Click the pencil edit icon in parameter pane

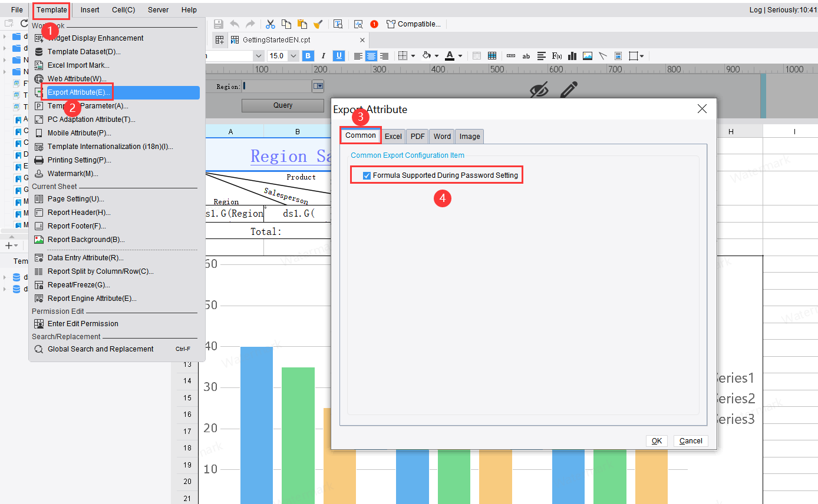pos(568,89)
